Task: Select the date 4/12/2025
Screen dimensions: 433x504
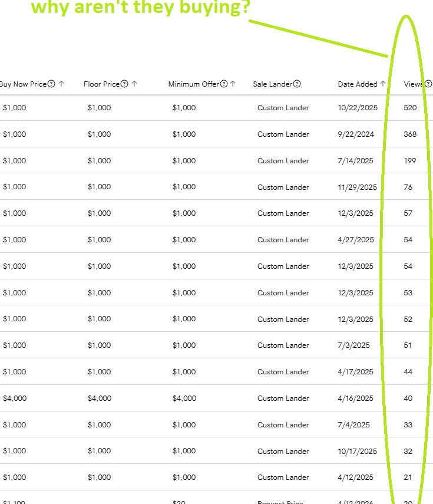Action: point(356,477)
